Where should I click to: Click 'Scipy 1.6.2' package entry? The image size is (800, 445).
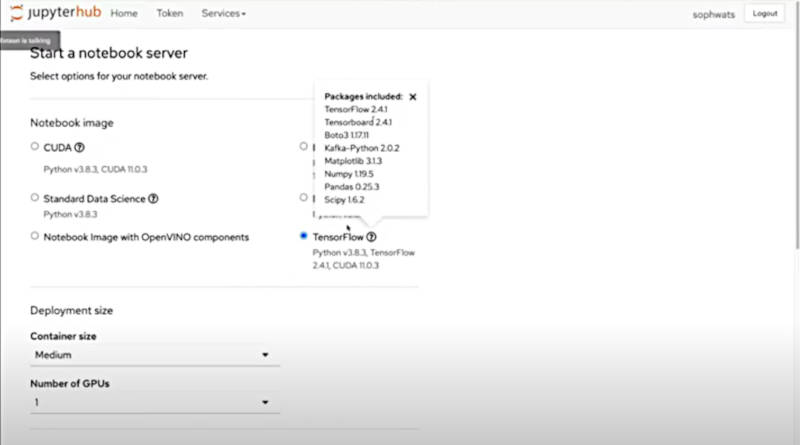[x=344, y=200]
